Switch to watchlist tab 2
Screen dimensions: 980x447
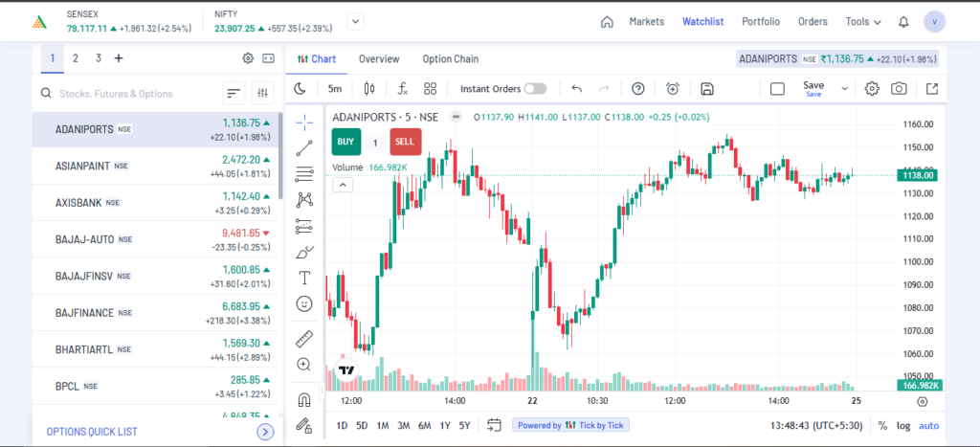coord(76,58)
